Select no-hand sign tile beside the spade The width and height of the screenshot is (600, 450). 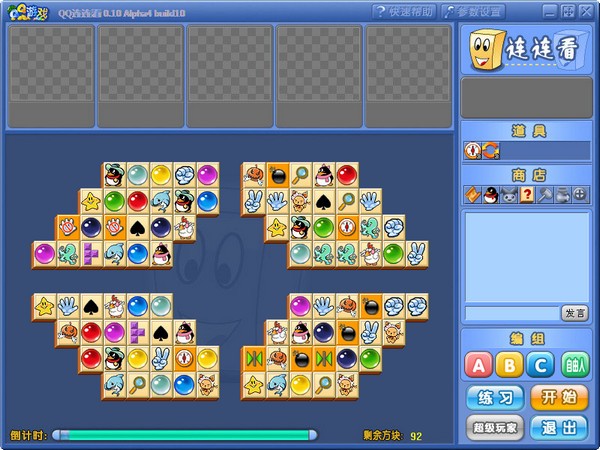pos(114,228)
